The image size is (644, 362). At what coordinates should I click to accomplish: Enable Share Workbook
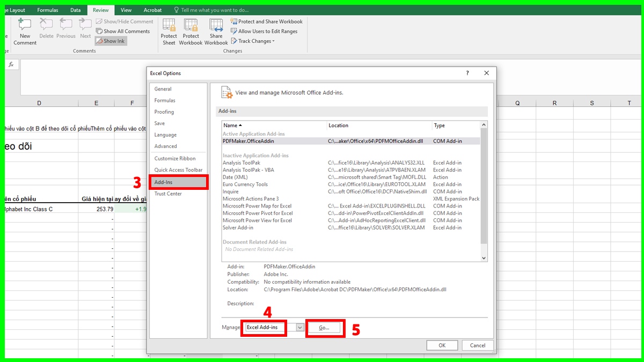[x=216, y=31]
